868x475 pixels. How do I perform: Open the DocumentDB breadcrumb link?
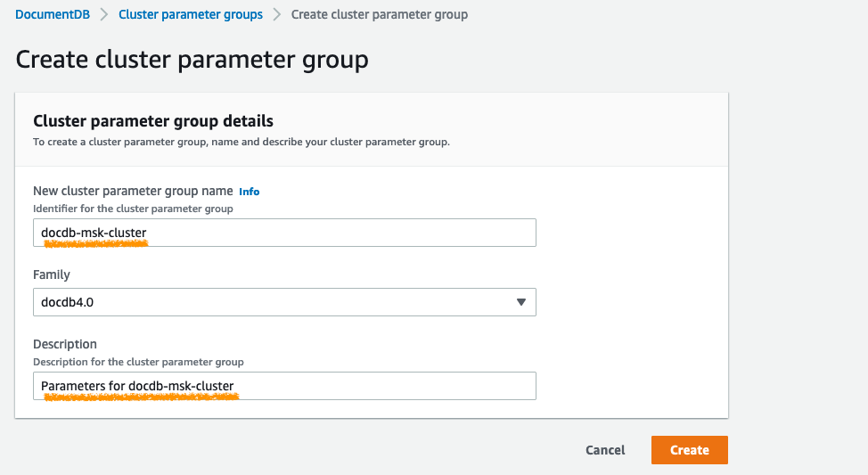[53, 14]
